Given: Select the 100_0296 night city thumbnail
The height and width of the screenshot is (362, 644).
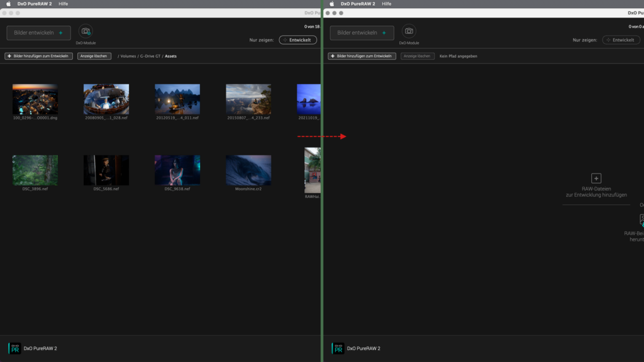Looking at the screenshot, I should coord(35,99).
